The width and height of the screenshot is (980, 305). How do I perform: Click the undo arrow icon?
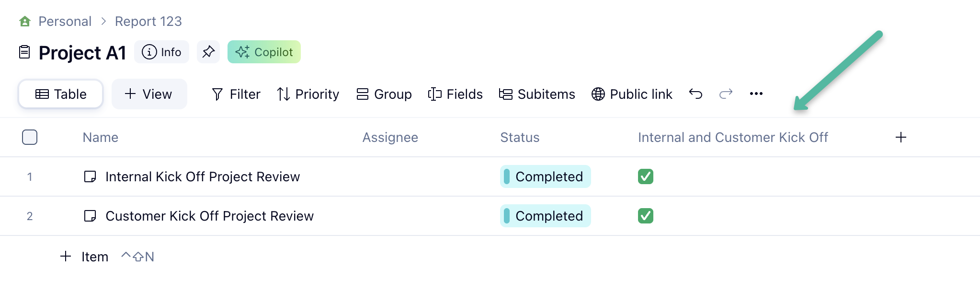(695, 94)
